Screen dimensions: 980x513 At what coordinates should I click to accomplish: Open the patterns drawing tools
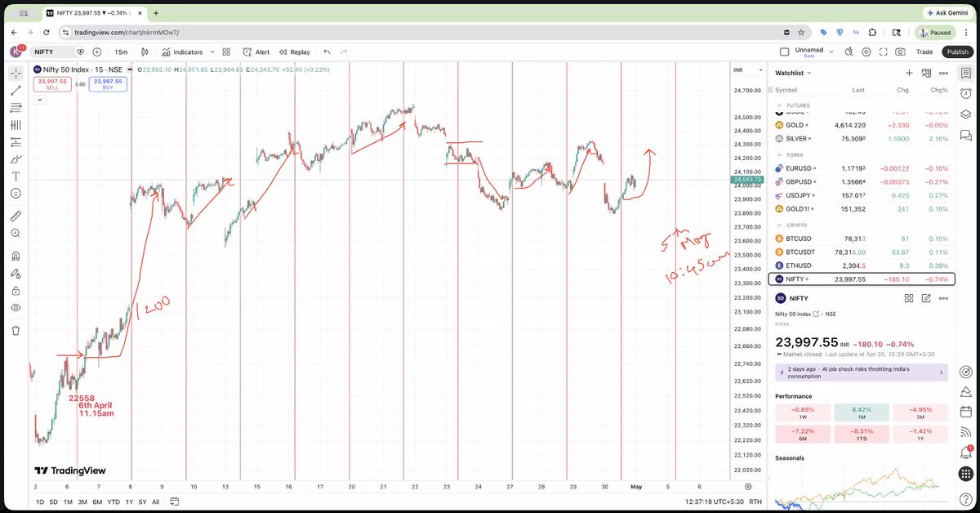point(16,125)
